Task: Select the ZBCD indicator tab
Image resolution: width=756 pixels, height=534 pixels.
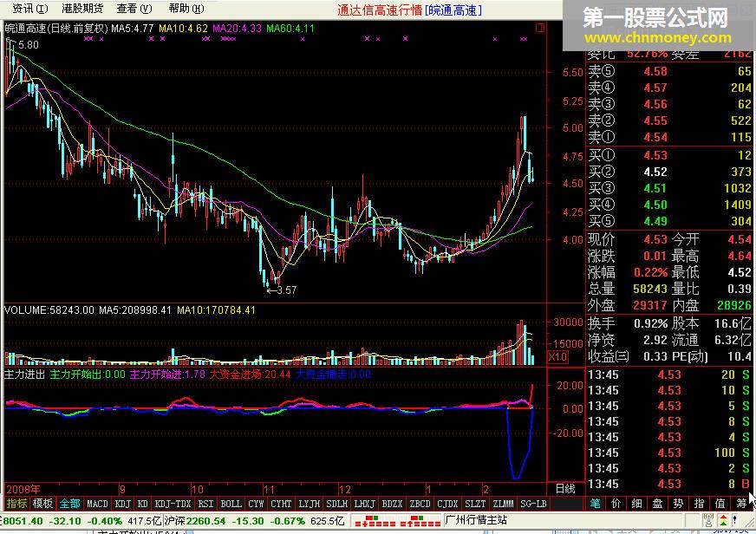Action: pyautogui.click(x=420, y=504)
